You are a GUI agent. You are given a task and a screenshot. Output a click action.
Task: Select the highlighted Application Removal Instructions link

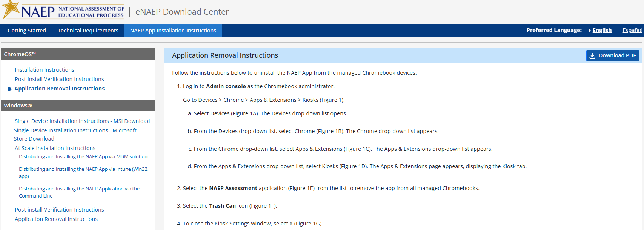click(x=60, y=89)
